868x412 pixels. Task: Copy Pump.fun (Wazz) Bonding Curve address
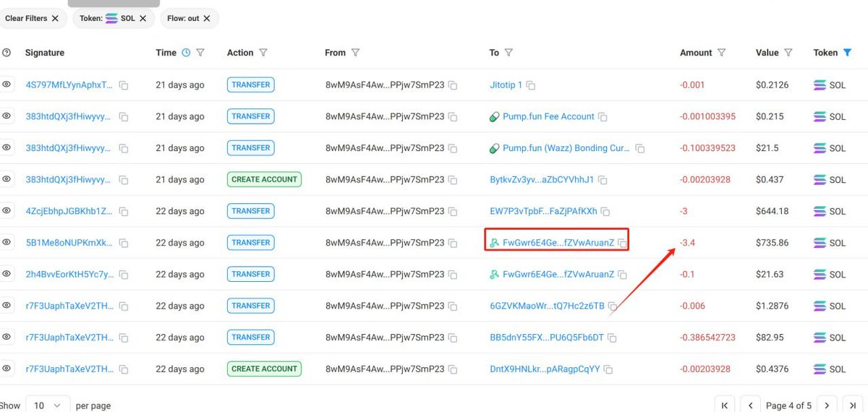pyautogui.click(x=639, y=149)
